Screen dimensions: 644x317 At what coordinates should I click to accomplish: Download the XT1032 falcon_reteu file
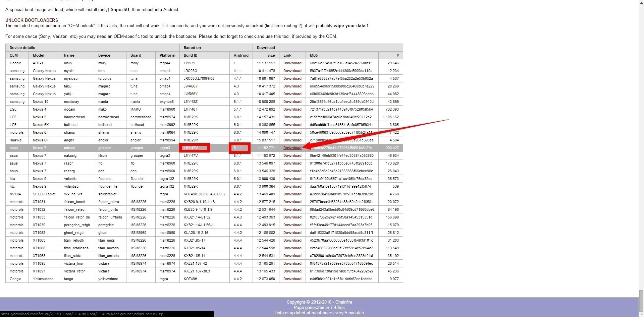292,209
